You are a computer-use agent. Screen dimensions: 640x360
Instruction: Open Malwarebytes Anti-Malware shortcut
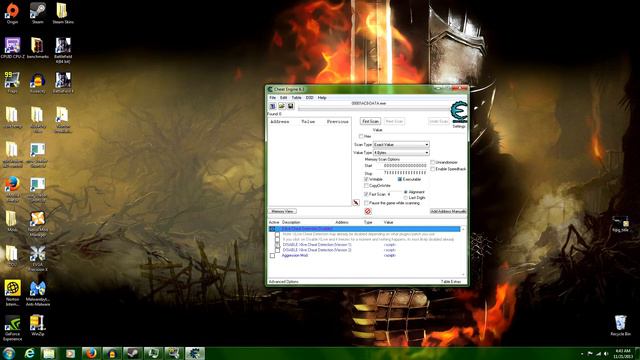(38, 293)
